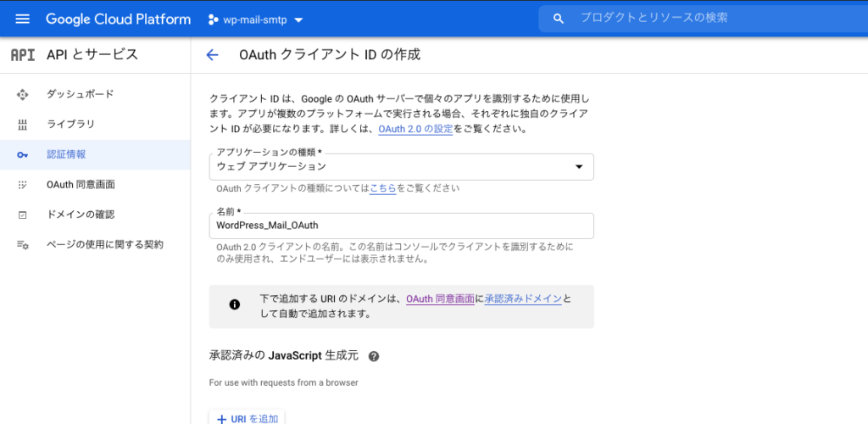Click the ライブラリ sidebar icon
The height and width of the screenshot is (424, 868).
pyautogui.click(x=23, y=125)
